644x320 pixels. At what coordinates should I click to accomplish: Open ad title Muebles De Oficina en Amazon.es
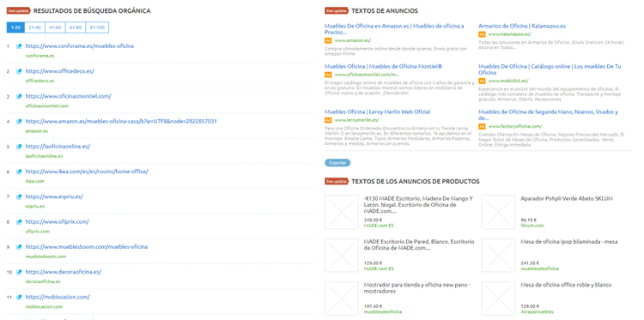coord(394,28)
